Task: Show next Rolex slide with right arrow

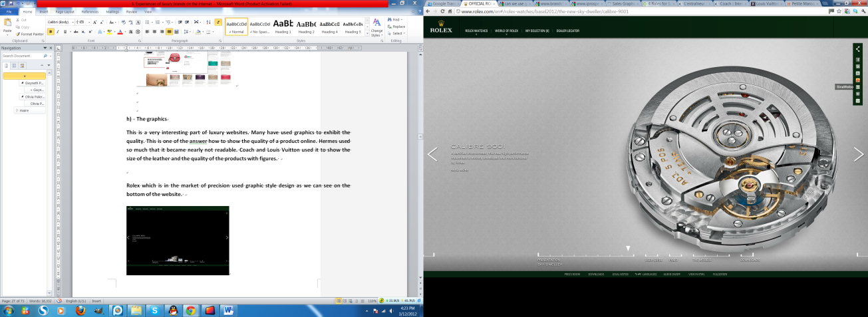Action: coord(858,154)
